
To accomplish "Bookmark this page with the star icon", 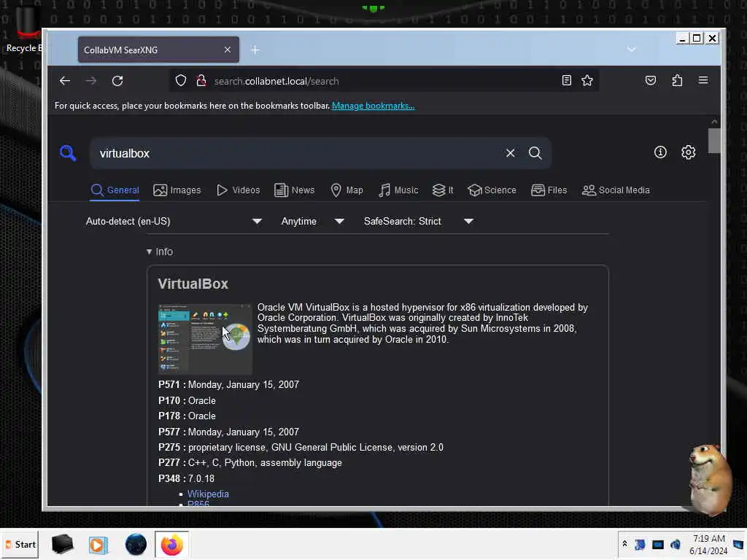I will tap(587, 80).
